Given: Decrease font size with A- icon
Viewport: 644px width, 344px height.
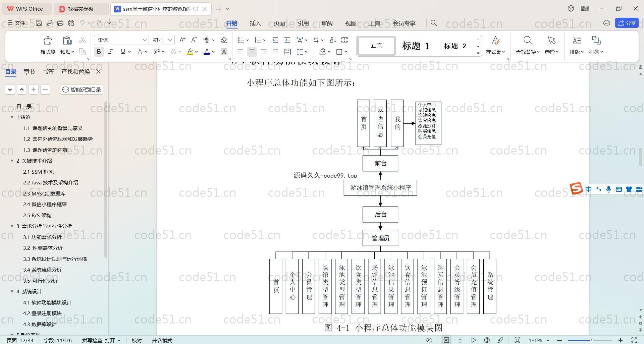Looking at the screenshot, I should (194, 40).
